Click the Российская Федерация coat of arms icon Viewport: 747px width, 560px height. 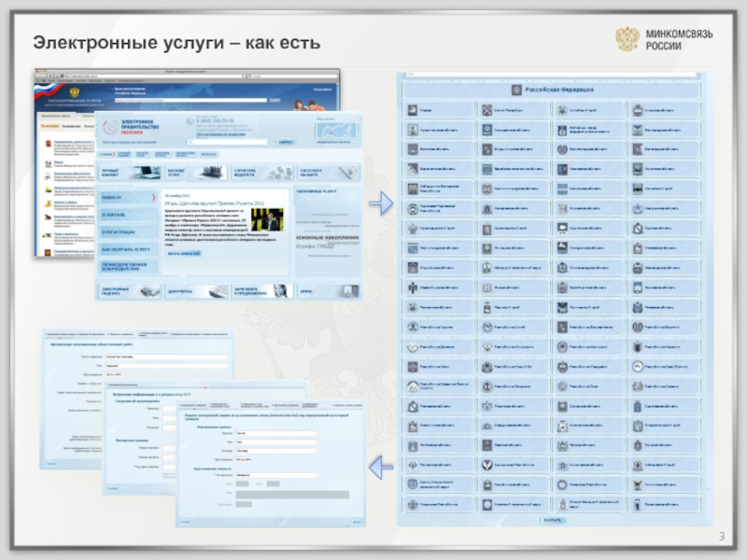tap(515, 90)
